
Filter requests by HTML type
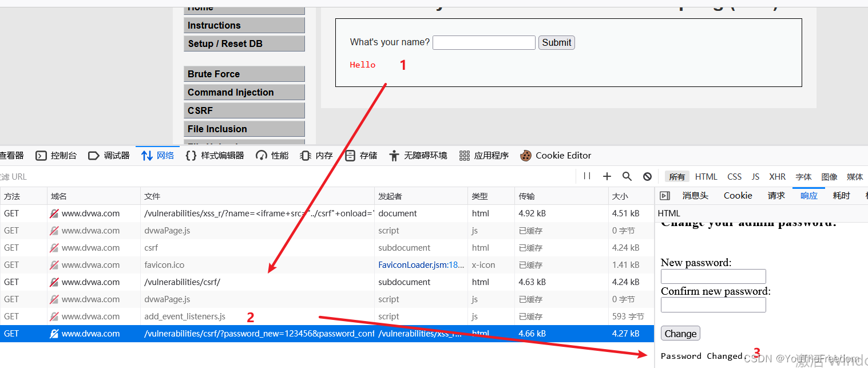[x=706, y=177]
